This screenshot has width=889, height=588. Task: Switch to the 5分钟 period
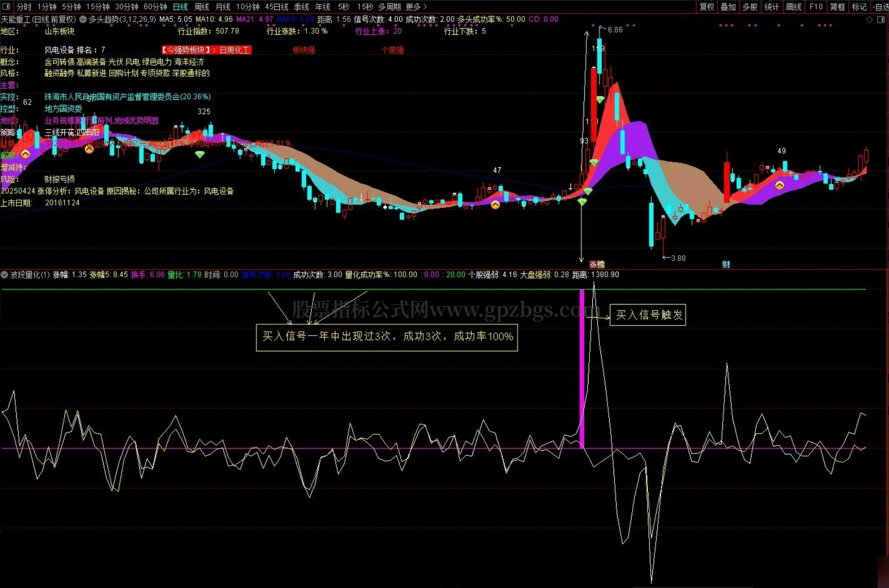pyautogui.click(x=71, y=7)
